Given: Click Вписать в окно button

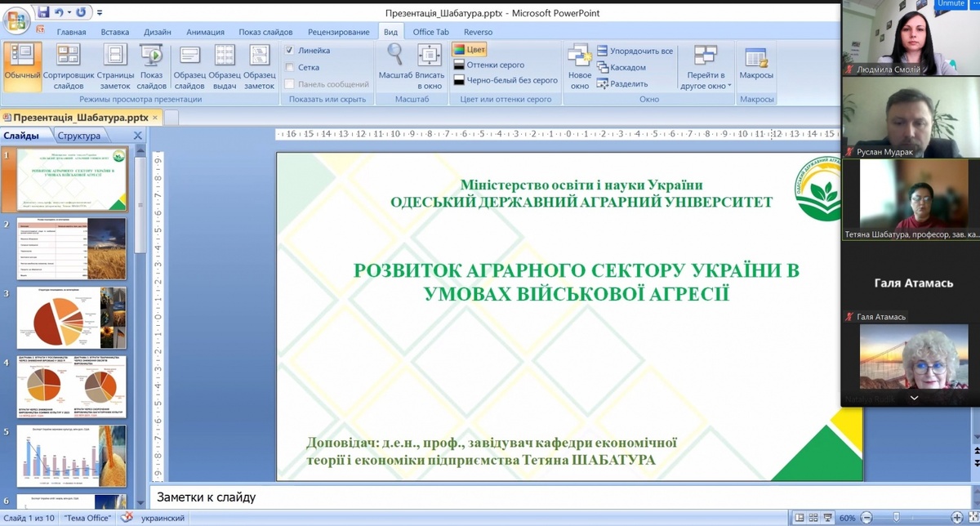Looking at the screenshot, I should coord(430,67).
